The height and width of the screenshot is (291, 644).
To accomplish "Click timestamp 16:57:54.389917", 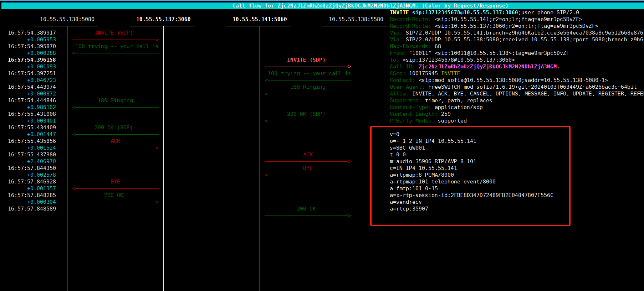I will [x=32, y=33].
